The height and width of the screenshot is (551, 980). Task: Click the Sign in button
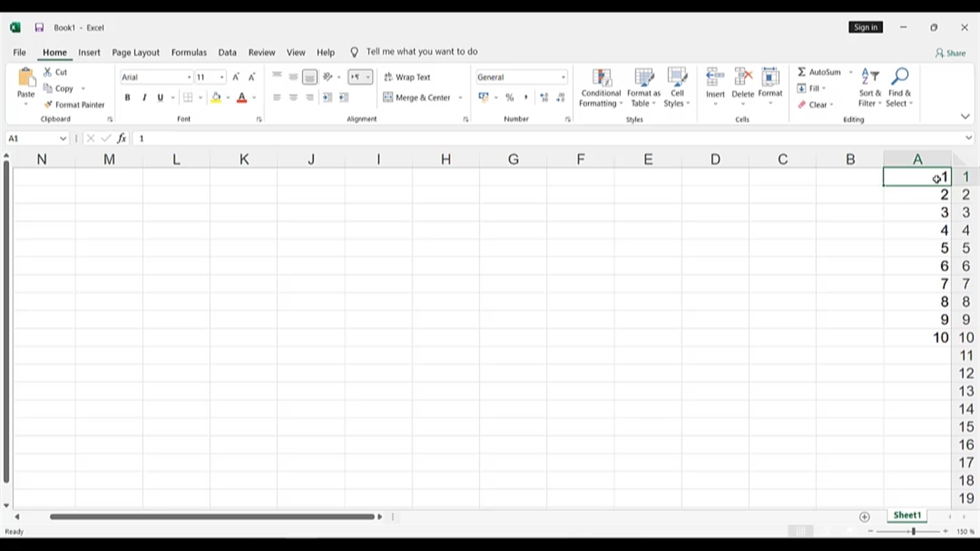(x=865, y=28)
